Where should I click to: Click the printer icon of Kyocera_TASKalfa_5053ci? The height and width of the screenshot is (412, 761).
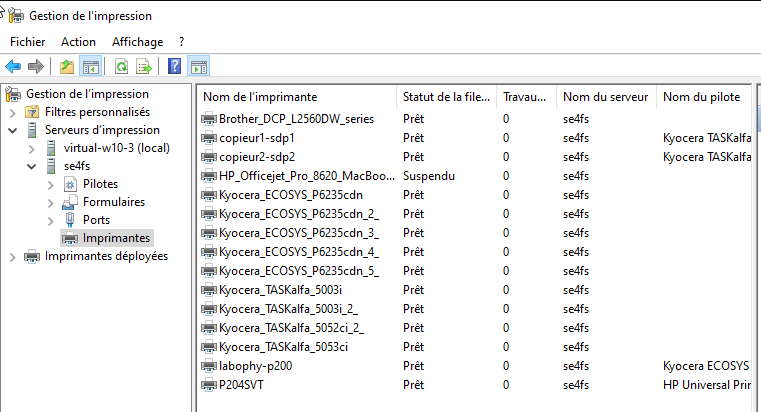(x=209, y=347)
